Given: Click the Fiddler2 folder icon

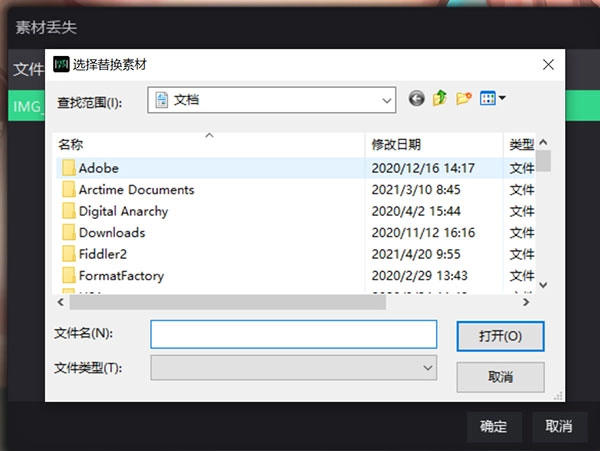Looking at the screenshot, I should [68, 254].
